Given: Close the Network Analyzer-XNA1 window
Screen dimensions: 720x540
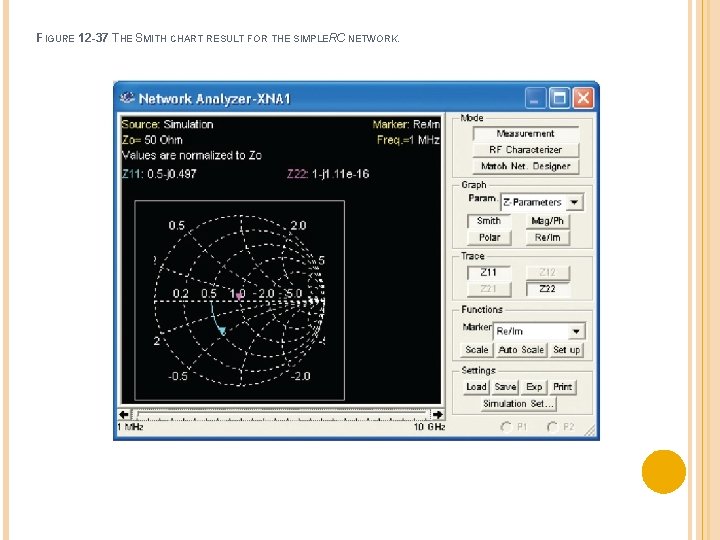Looking at the screenshot, I should tap(584, 98).
